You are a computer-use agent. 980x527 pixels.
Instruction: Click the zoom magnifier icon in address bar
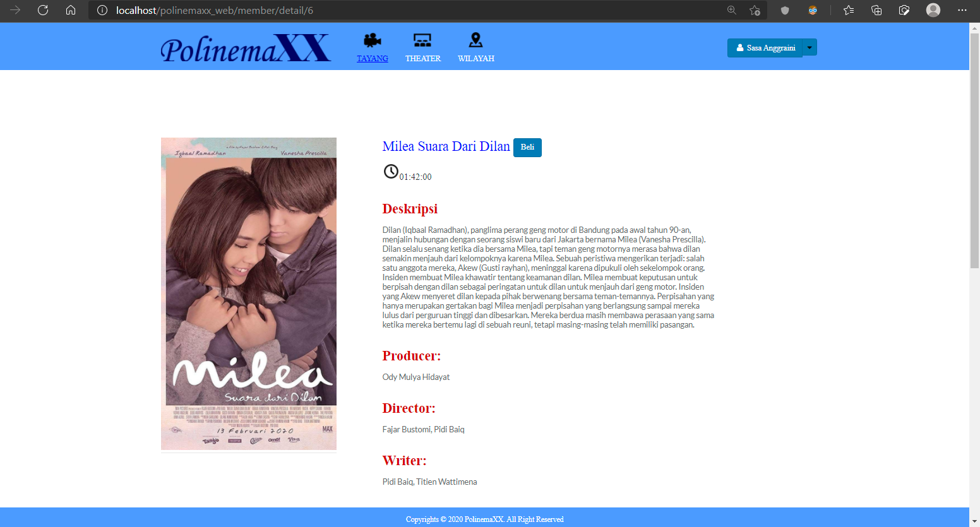point(732,10)
